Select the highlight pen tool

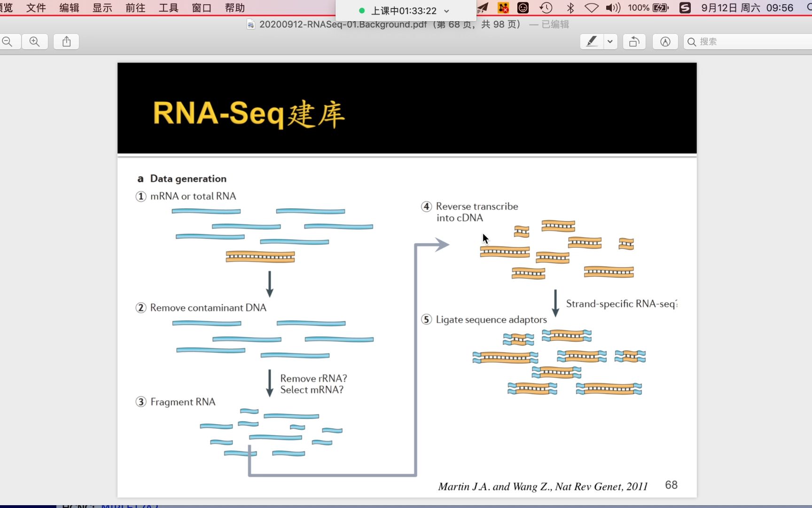pyautogui.click(x=591, y=41)
